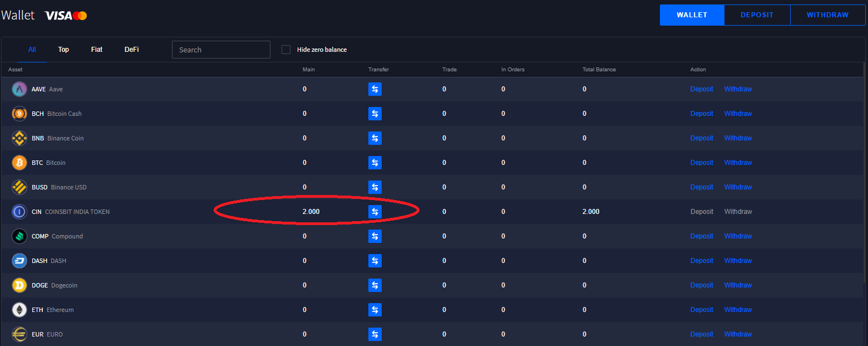Click Withdraw link for AAVE
868x346 pixels.
[738, 89]
